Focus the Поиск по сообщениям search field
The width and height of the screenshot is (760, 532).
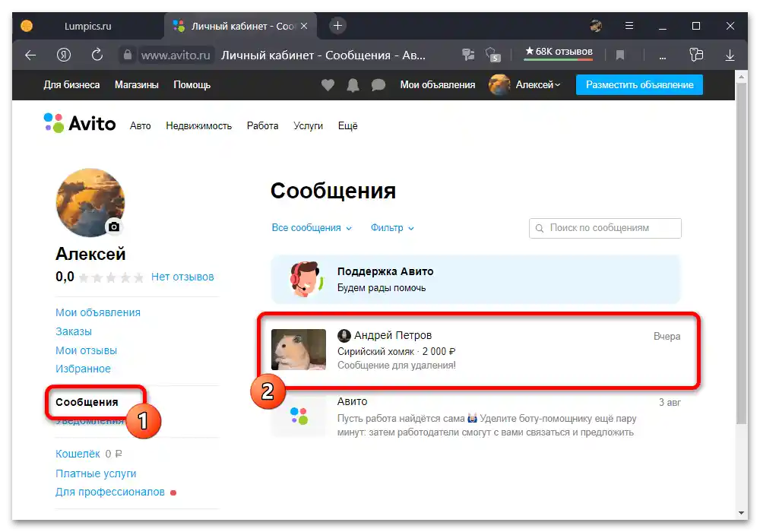(605, 228)
